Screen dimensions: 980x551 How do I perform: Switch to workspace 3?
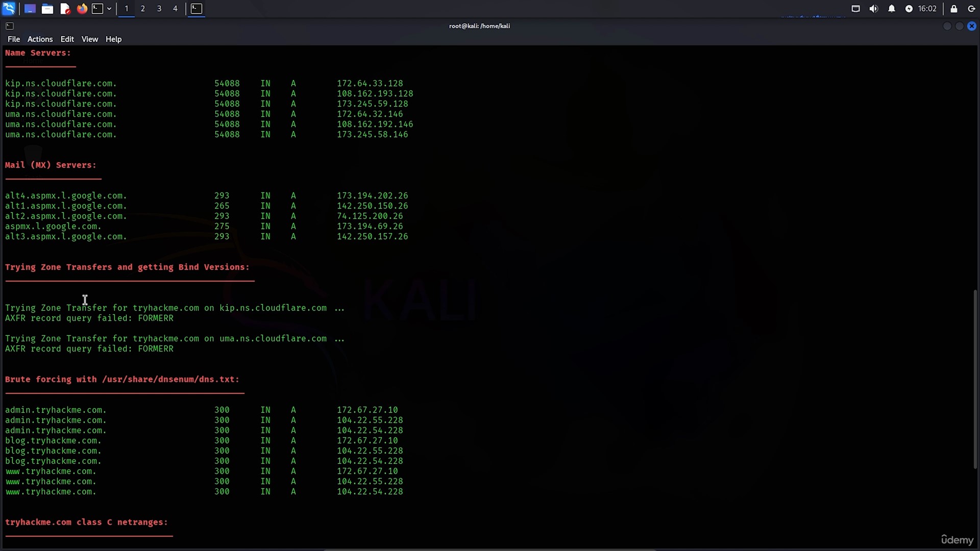pyautogui.click(x=159, y=9)
